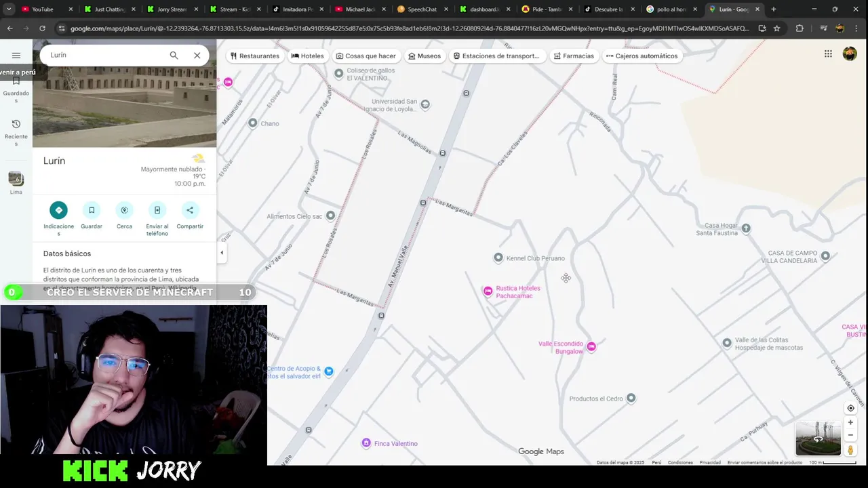
Task: Click the Indicaciones directions button
Action: pos(58,210)
